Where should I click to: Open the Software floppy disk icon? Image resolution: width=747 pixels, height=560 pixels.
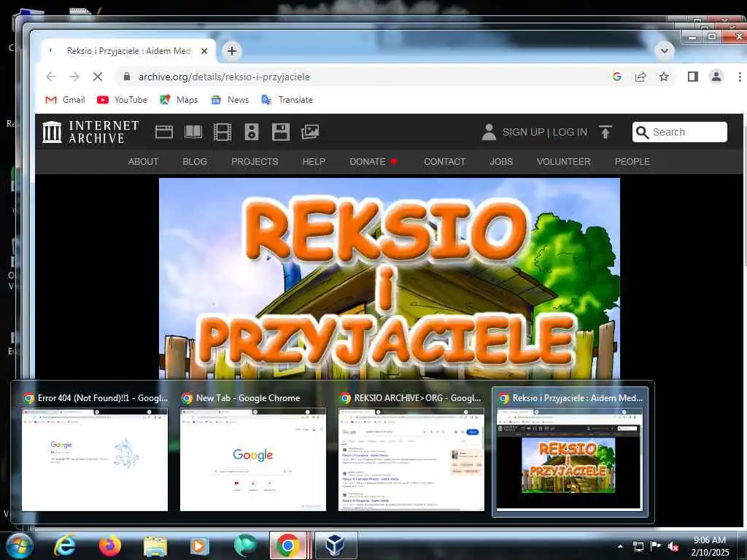coord(281,132)
